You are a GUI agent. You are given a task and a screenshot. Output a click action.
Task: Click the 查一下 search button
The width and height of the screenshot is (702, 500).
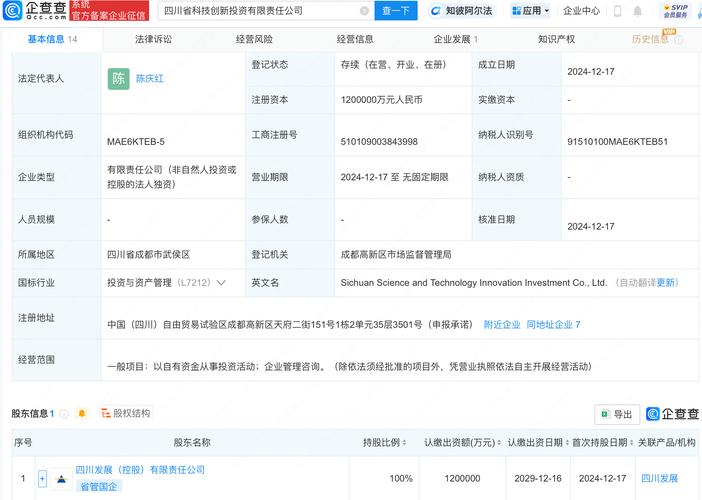(x=396, y=11)
